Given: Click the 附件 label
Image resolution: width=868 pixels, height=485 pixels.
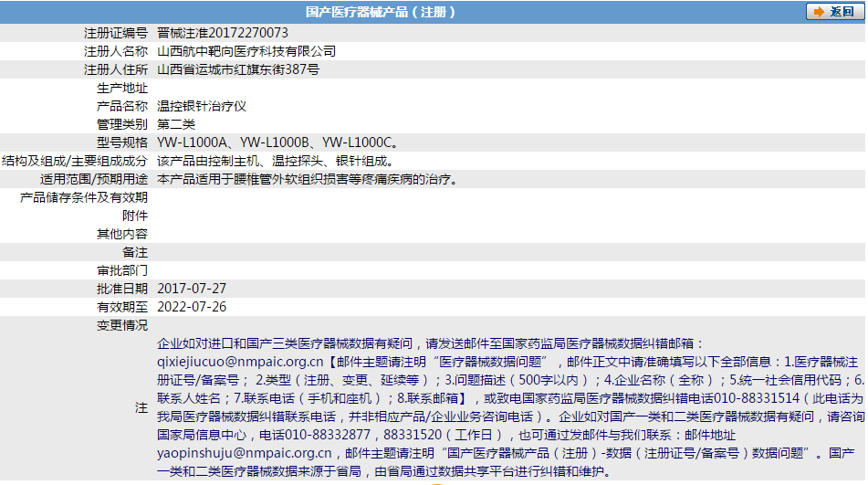Looking at the screenshot, I should tap(135, 216).
